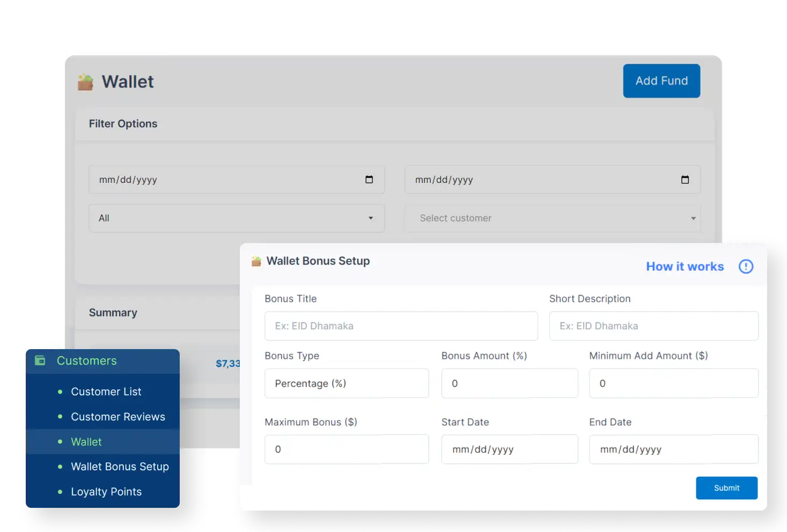Click the info circle next to How it works
Screen dimensions: 787x532
[x=746, y=266]
